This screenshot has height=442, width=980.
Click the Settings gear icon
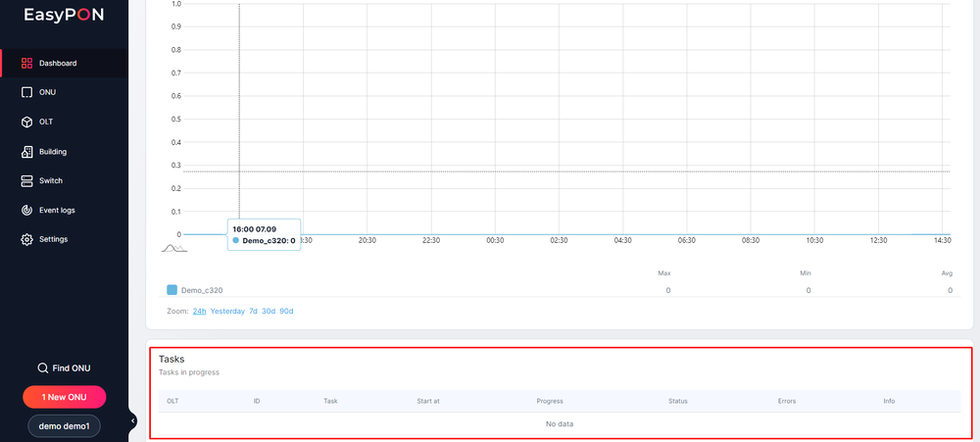tap(27, 239)
